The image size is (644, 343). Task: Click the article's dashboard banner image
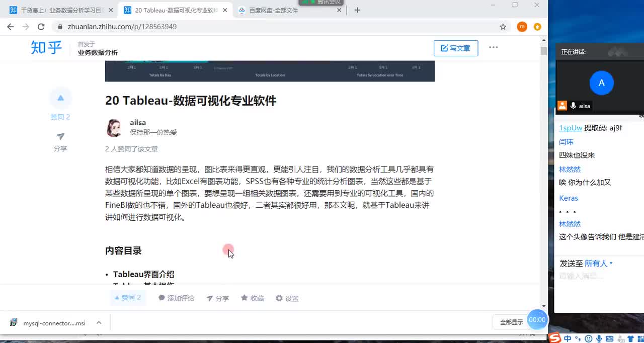[x=270, y=71]
